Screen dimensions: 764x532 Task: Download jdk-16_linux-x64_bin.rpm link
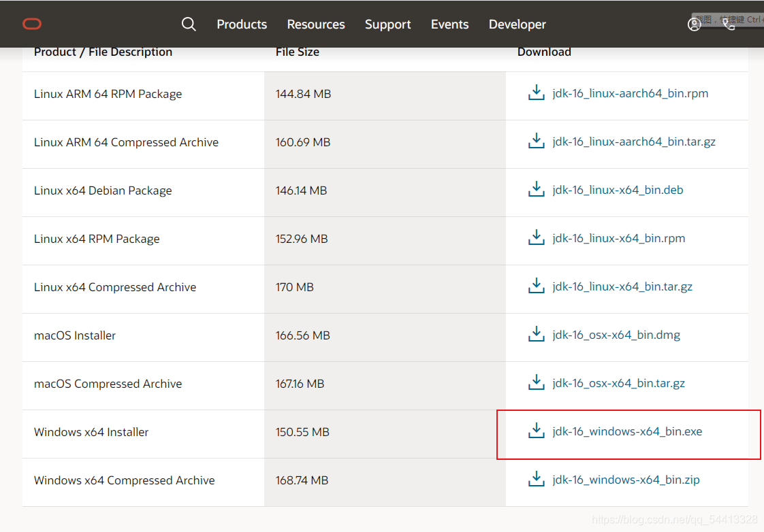(x=619, y=238)
